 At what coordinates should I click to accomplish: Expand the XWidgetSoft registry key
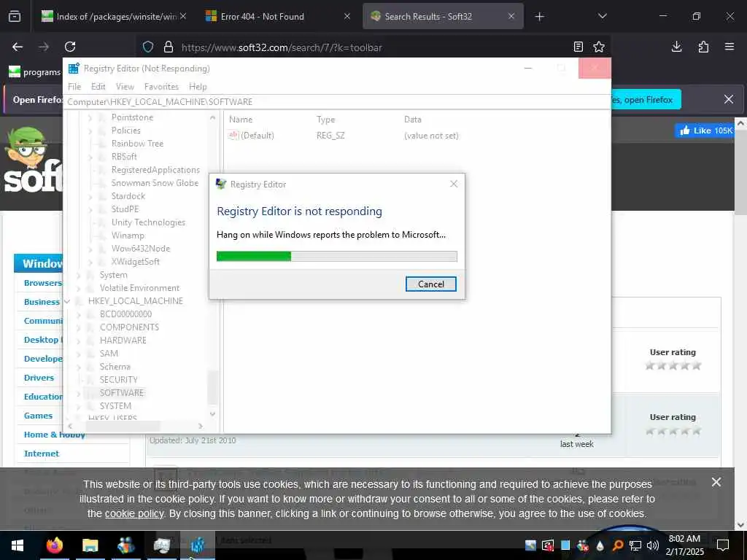pyautogui.click(x=90, y=262)
